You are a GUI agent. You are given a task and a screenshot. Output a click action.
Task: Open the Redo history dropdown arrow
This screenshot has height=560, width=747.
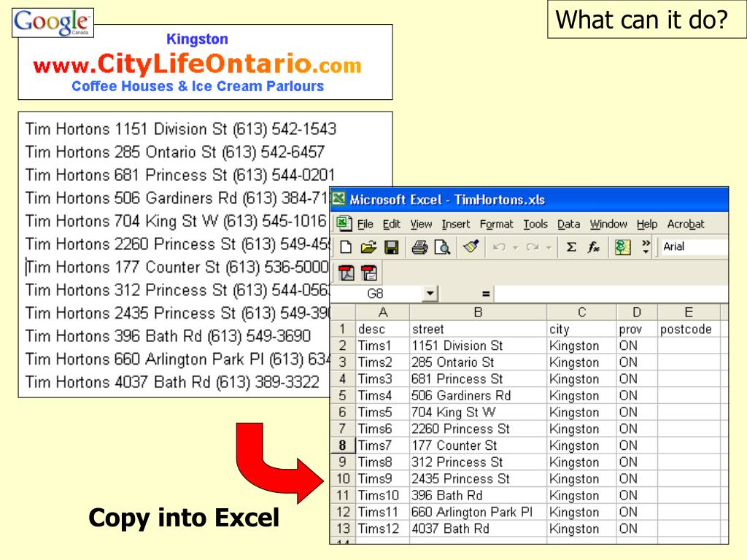[x=549, y=248]
